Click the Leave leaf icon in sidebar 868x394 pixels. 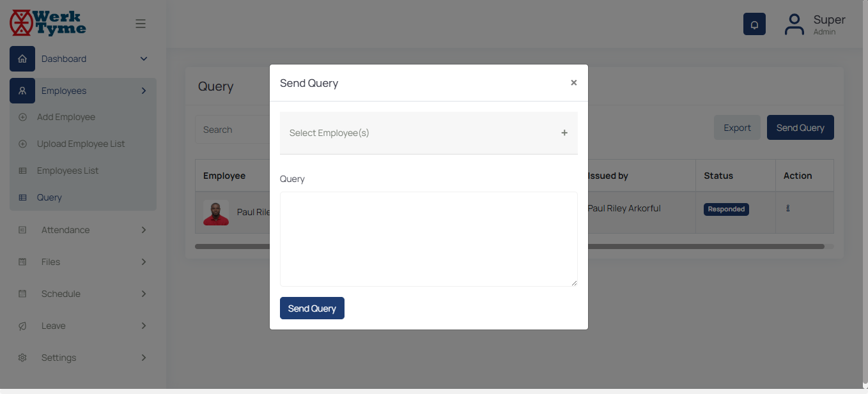[x=22, y=326]
